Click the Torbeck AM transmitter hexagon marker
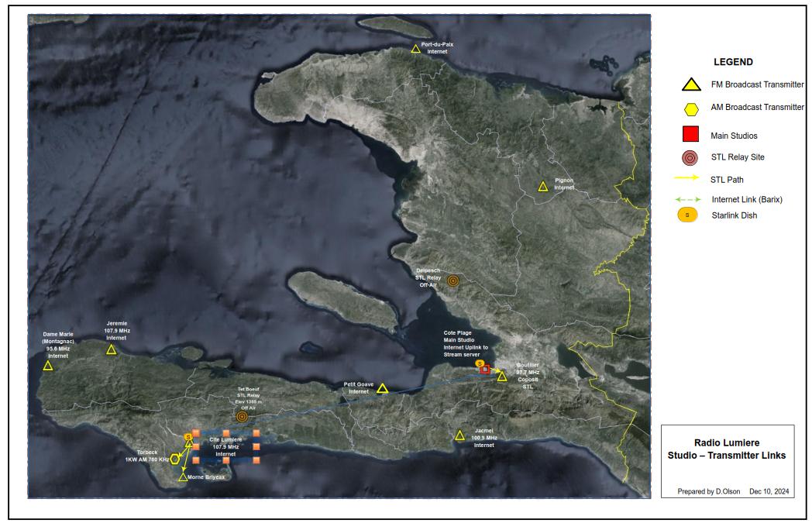The height and width of the screenshot is (523, 812). (175, 459)
